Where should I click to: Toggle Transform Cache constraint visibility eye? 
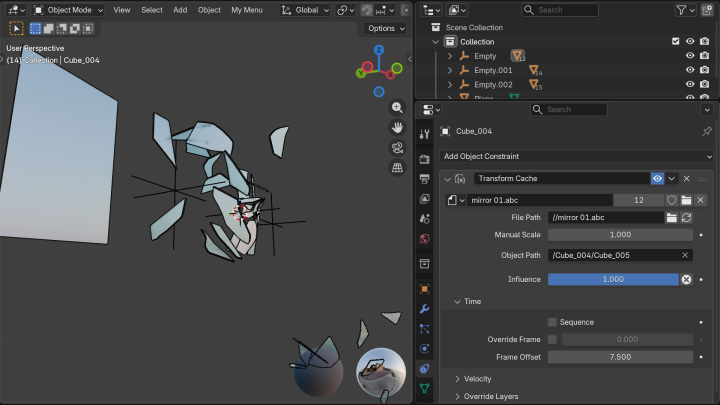[657, 178]
